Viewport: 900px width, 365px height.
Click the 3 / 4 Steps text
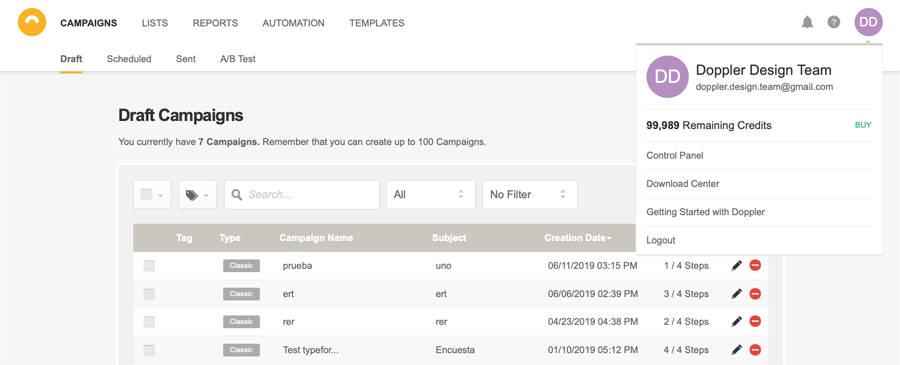[x=686, y=294]
